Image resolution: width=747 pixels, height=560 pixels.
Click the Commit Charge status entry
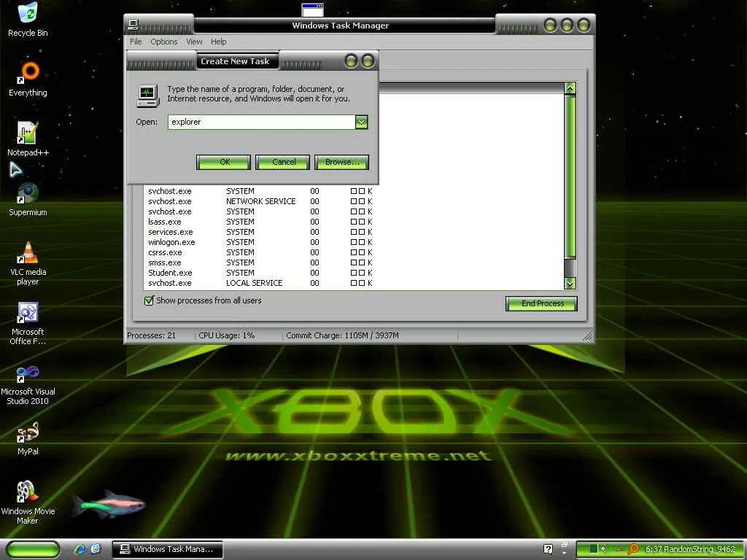pyautogui.click(x=343, y=335)
